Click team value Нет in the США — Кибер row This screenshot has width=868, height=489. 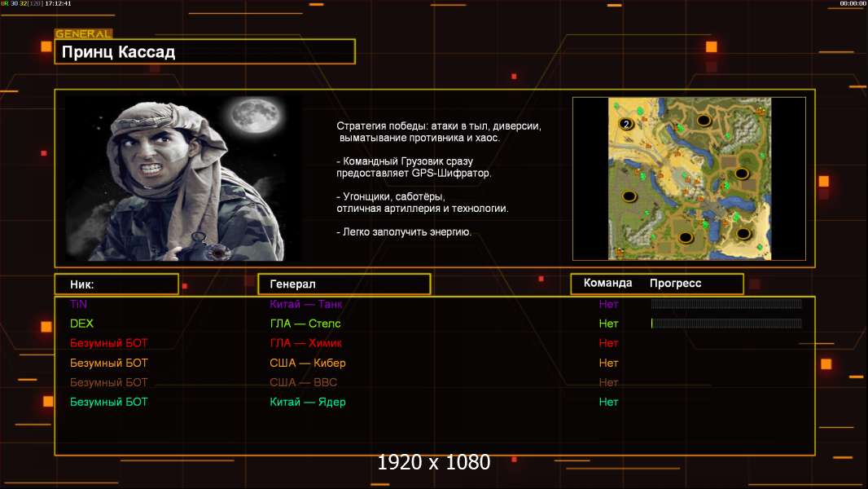(x=608, y=363)
